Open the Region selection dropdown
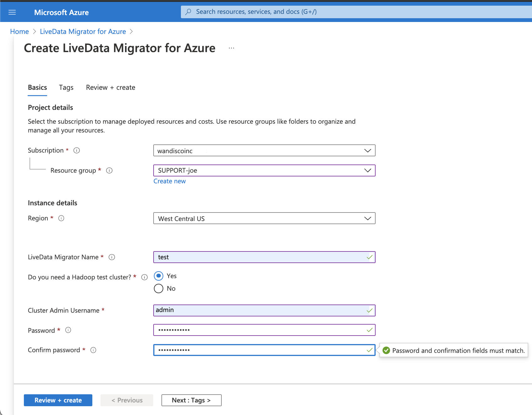532x415 pixels. click(367, 218)
